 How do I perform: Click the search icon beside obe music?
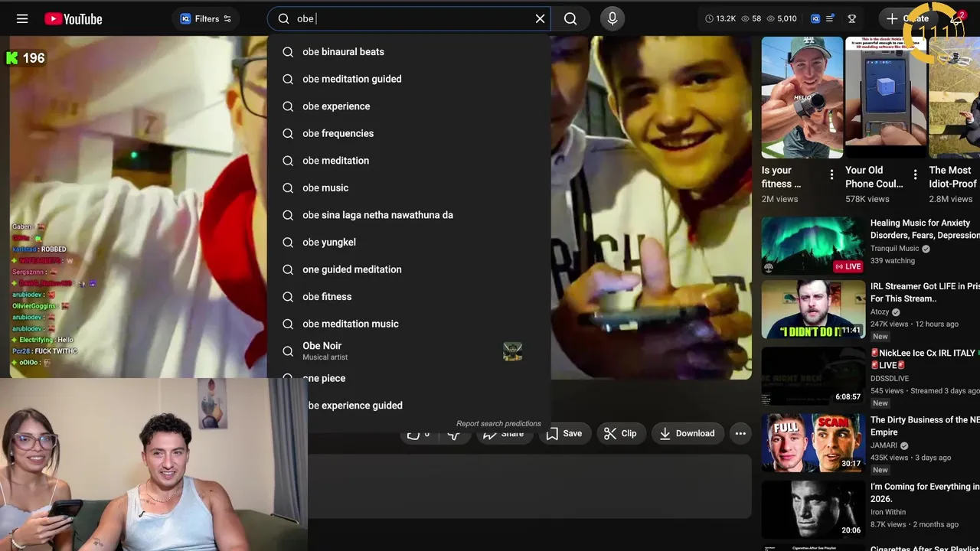pyautogui.click(x=288, y=187)
